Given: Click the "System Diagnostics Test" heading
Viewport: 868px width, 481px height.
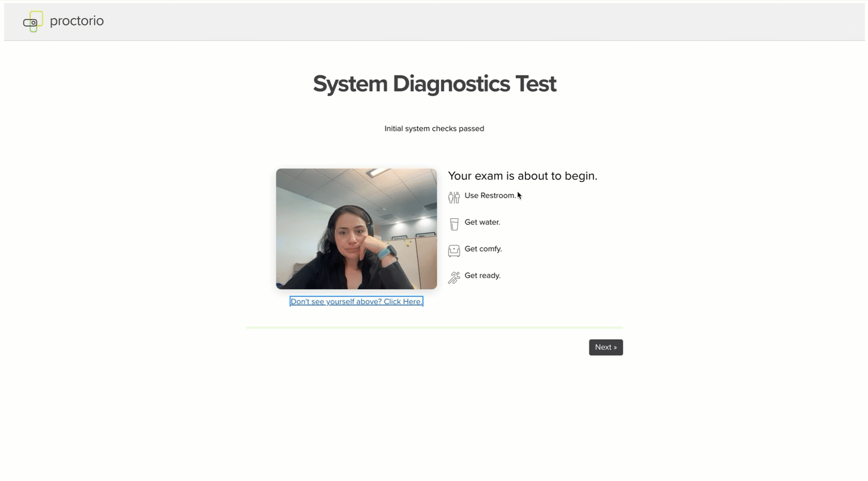Looking at the screenshot, I should coord(435,84).
